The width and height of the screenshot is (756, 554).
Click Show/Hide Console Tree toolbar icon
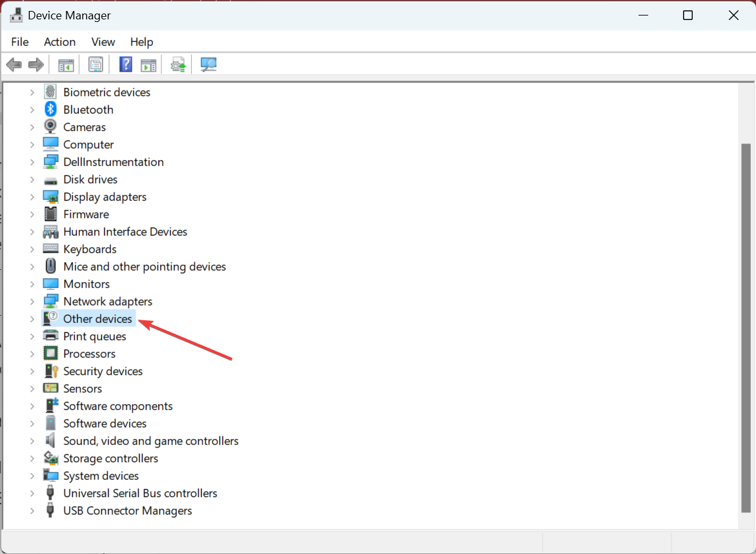[x=66, y=65]
